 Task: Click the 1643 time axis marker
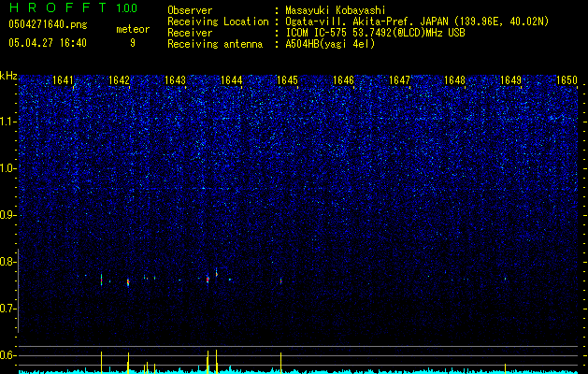coord(175,79)
